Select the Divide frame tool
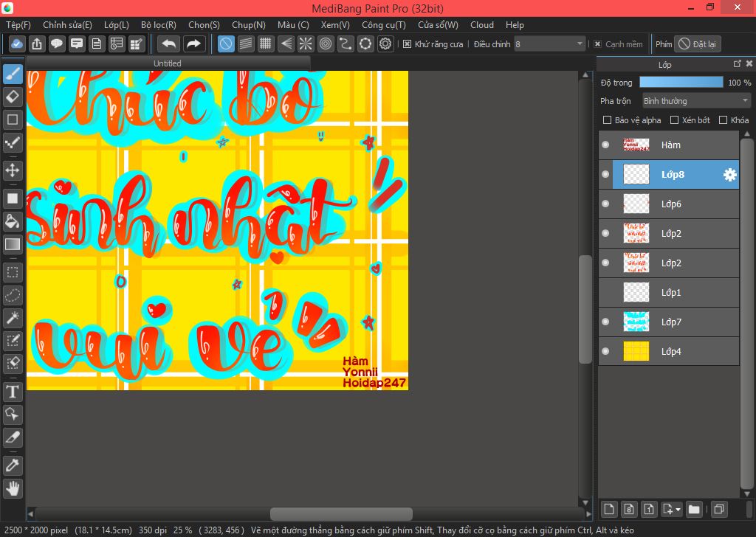This screenshot has width=756, height=537. pyautogui.click(x=13, y=437)
